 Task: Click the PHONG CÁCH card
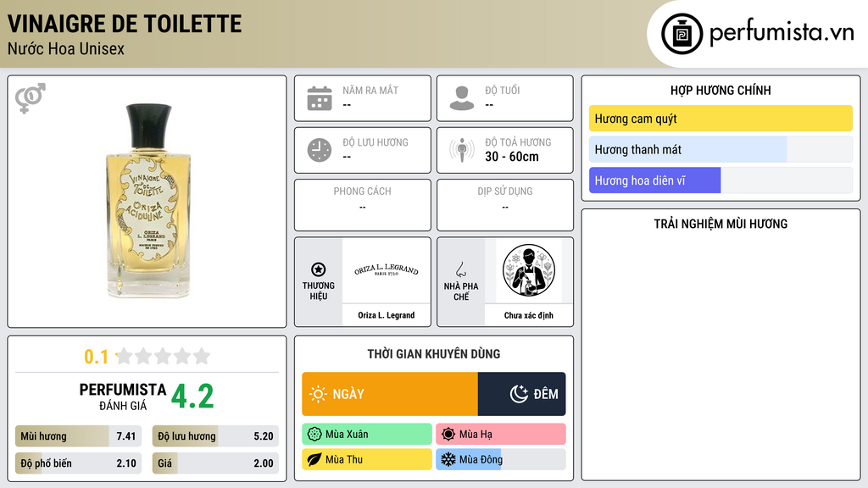(x=363, y=205)
